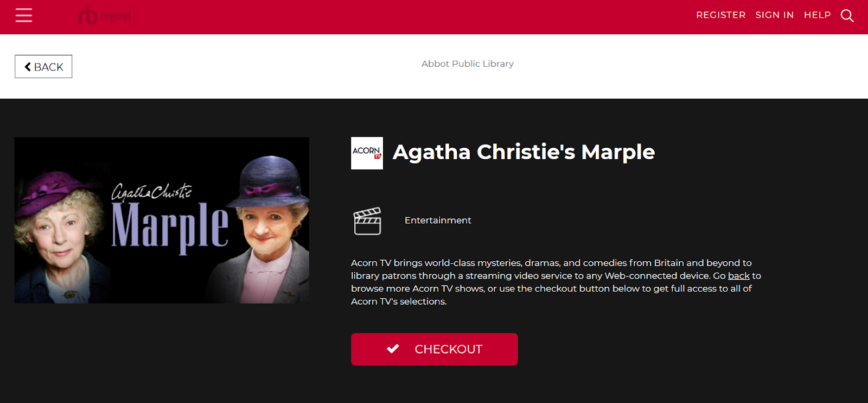
Task: Go to the Register page
Action: [x=720, y=15]
